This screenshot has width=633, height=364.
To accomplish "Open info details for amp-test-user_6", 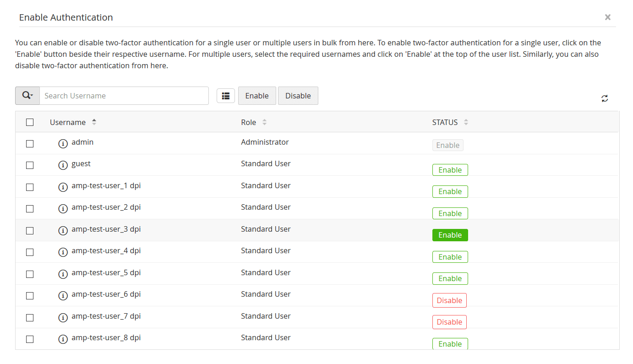I will coord(63,295).
